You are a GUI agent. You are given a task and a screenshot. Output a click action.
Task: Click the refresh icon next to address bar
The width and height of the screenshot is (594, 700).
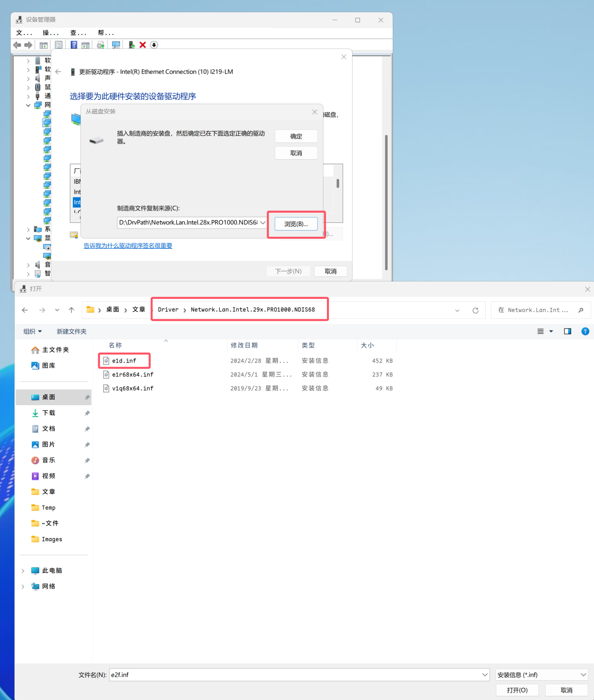pos(475,310)
